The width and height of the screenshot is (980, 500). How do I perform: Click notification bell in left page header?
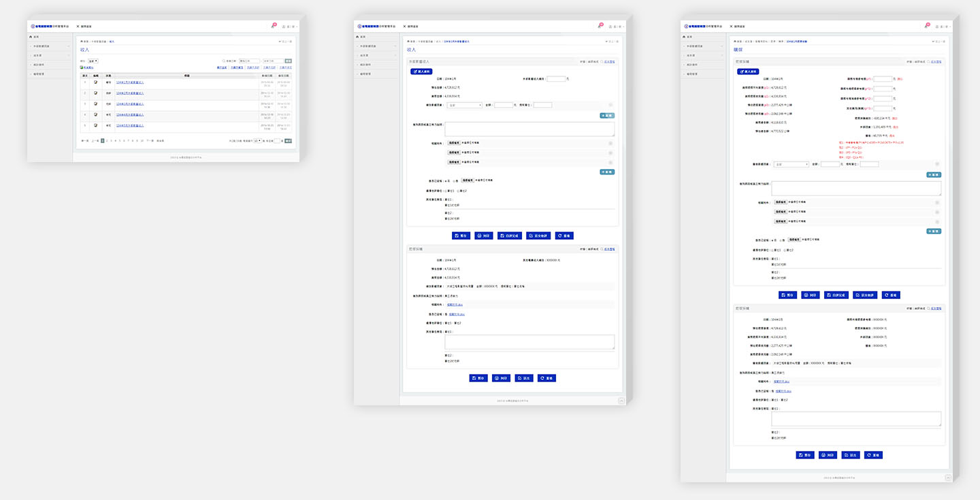pyautogui.click(x=273, y=26)
